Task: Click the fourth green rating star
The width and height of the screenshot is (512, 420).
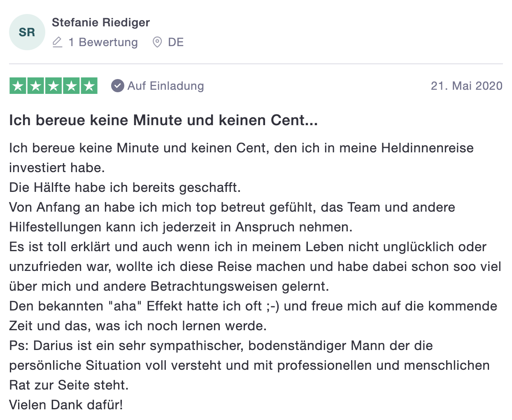Action: point(71,86)
